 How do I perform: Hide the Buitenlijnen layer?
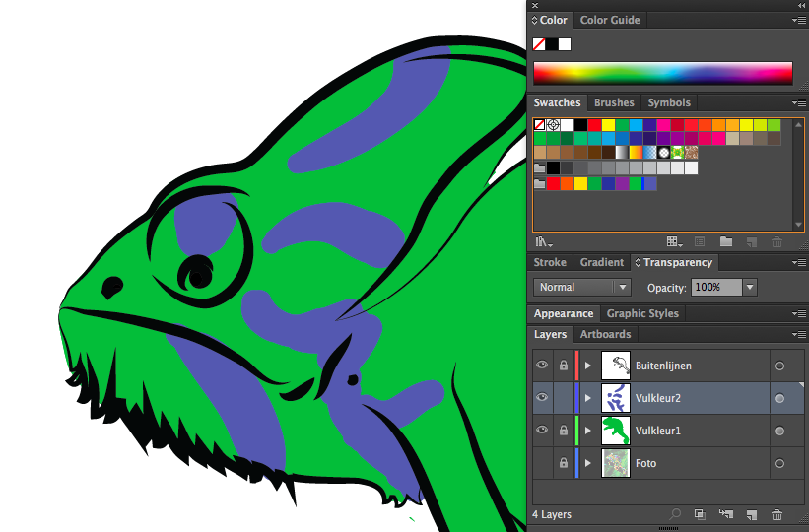click(x=541, y=366)
